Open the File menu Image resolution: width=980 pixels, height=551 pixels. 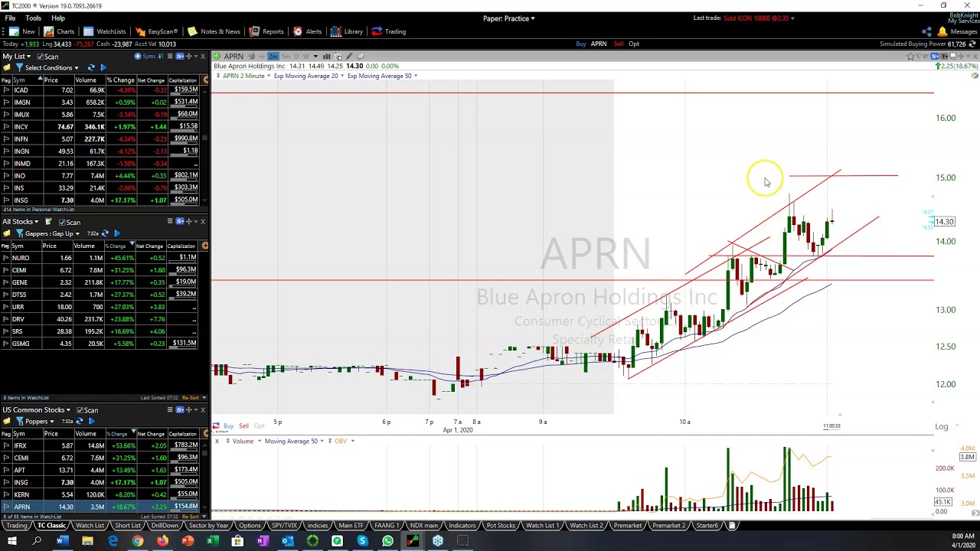(x=10, y=18)
